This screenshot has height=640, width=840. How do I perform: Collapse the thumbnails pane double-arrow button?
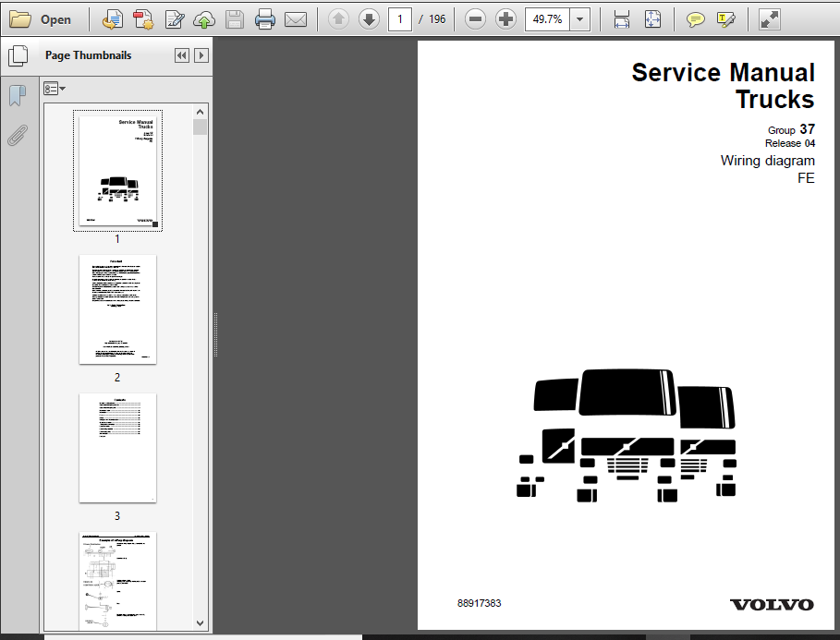[182, 55]
